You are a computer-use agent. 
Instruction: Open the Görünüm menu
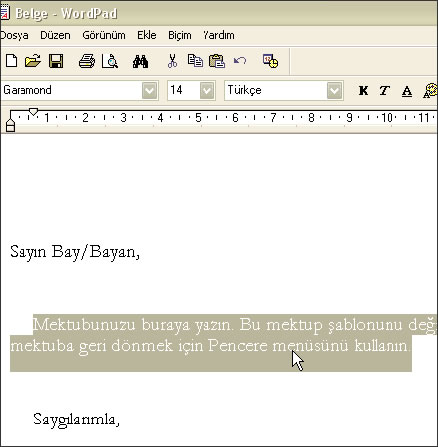point(104,35)
